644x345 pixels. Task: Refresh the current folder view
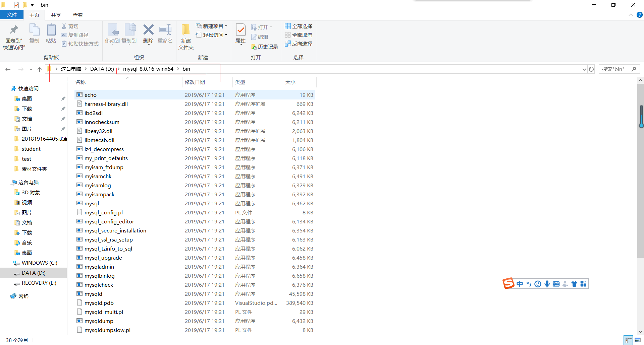(x=591, y=69)
